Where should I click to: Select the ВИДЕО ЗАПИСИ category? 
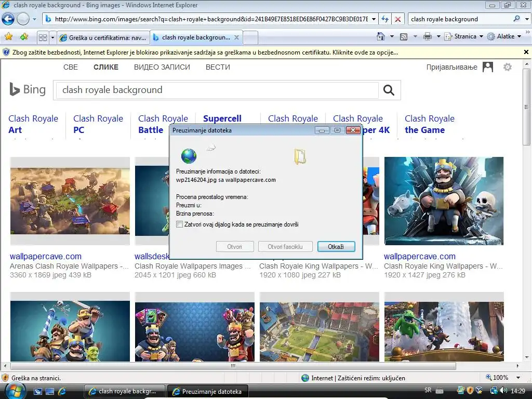(x=162, y=67)
